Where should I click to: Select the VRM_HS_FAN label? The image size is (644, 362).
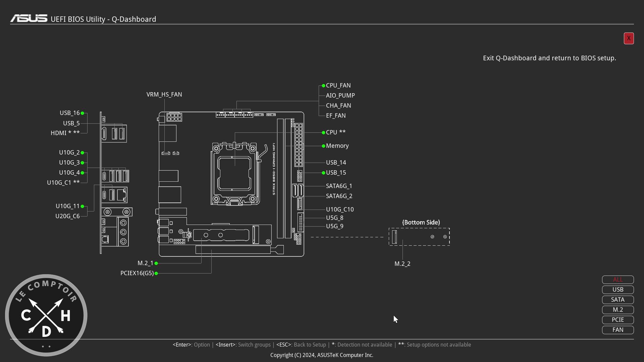pyautogui.click(x=164, y=95)
